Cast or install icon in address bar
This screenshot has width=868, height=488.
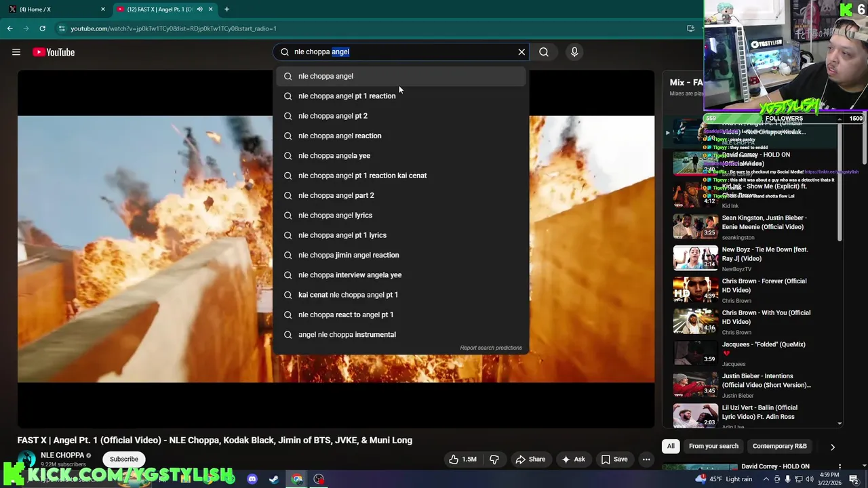[x=690, y=28]
